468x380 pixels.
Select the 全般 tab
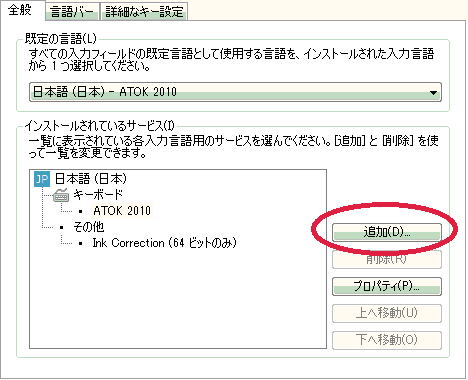(x=20, y=10)
